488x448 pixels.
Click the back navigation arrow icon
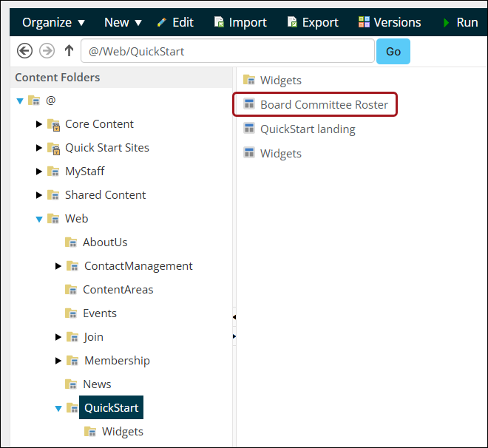(x=24, y=51)
